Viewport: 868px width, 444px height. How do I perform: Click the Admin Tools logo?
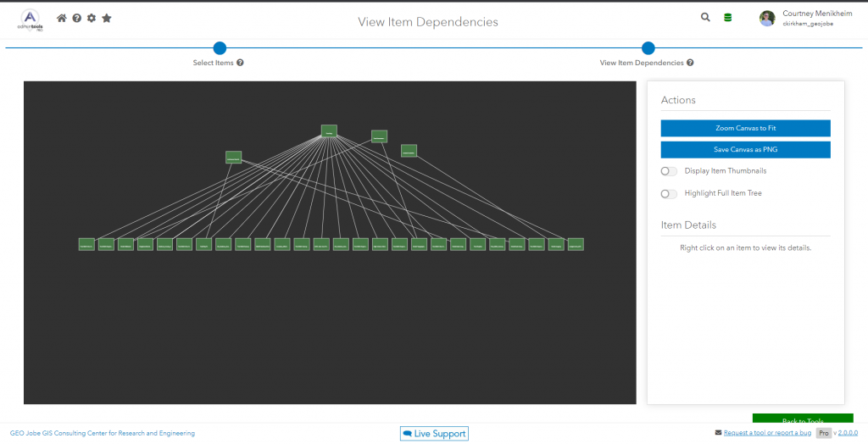(30, 19)
